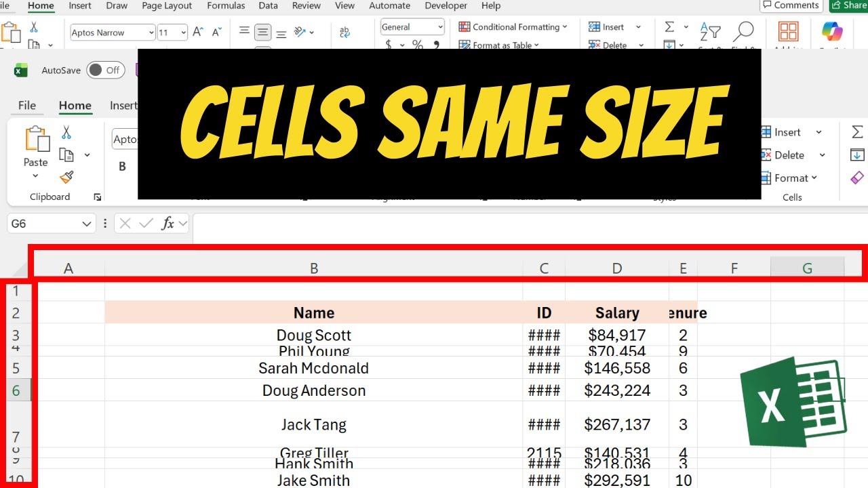Viewport: 868px width, 488px height.
Task: Open the font size 11 dropdown
Action: click(x=182, y=33)
